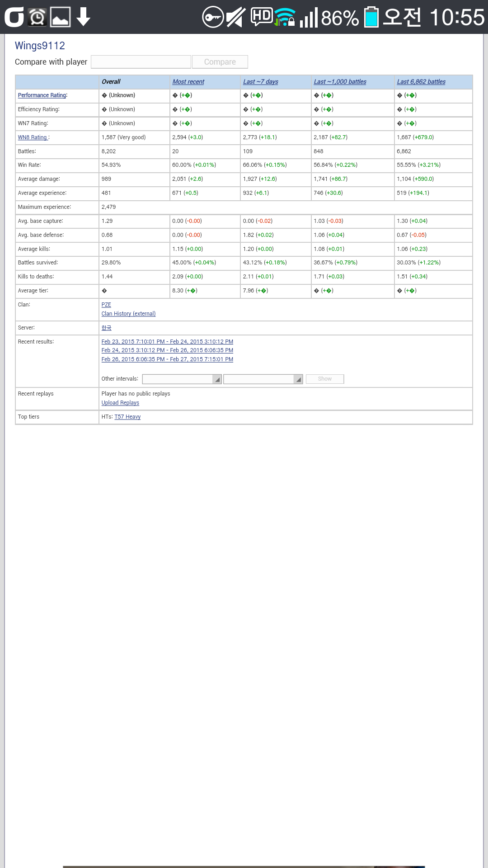Open the WN8 Rating explanation link
The image size is (488, 868).
[x=33, y=137]
